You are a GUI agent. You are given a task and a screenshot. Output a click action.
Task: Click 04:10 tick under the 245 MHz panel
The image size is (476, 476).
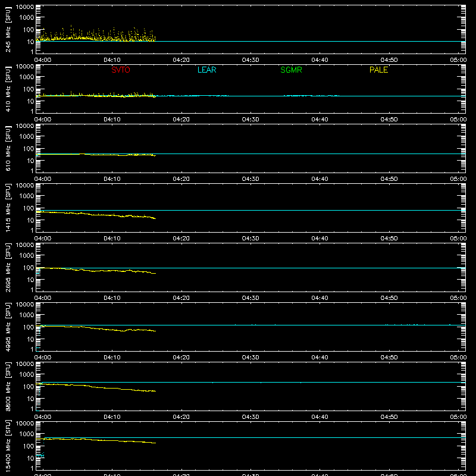112,60
